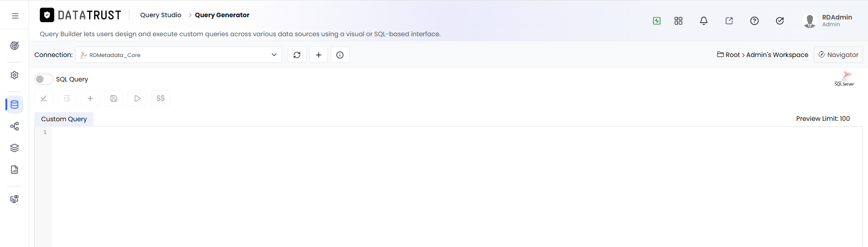
Task: Open the Navigator button
Action: 838,55
